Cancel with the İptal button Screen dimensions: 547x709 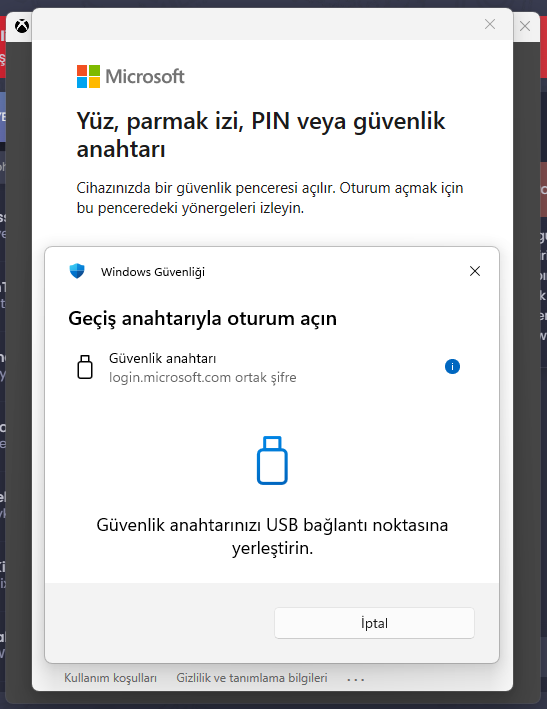pyautogui.click(x=374, y=623)
